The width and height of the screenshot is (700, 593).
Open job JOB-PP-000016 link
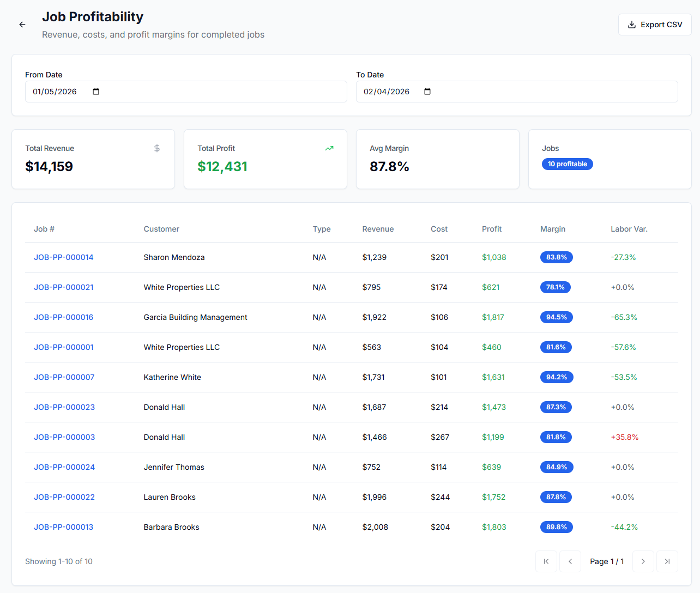[64, 317]
